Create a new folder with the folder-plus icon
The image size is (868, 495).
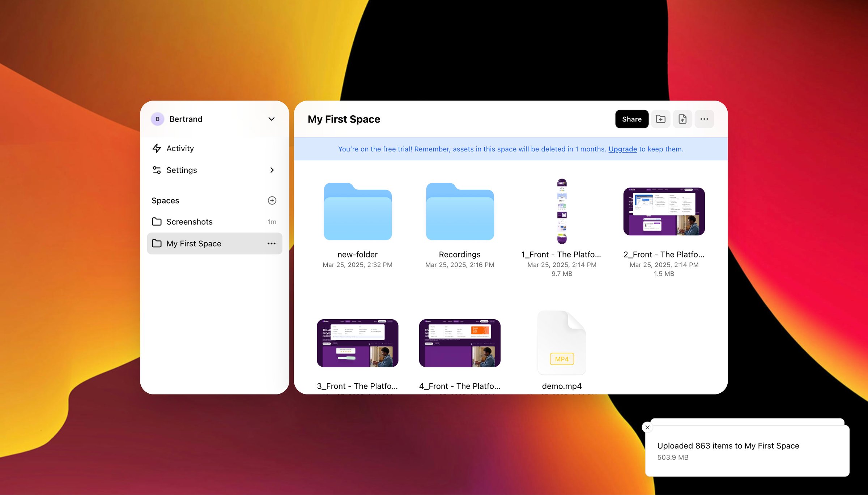[x=660, y=119]
